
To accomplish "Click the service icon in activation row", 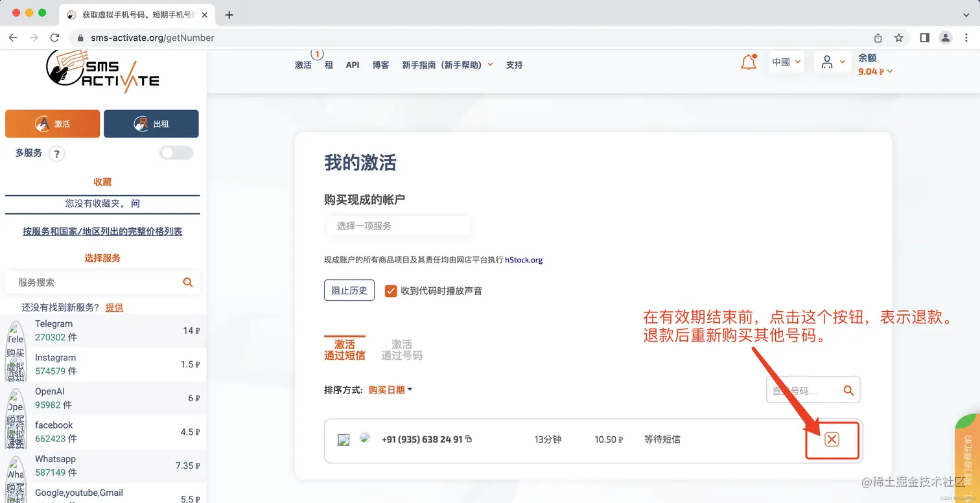I will tap(344, 440).
